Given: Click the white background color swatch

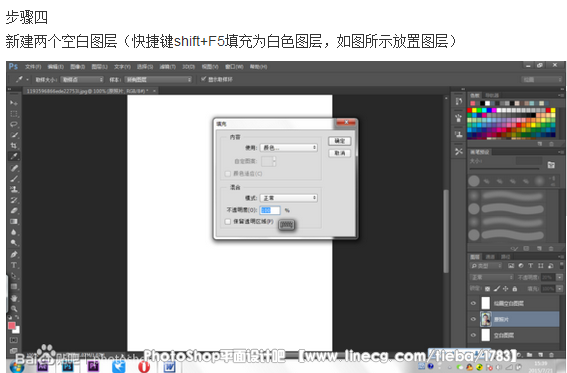Looking at the screenshot, I should tap(17, 330).
